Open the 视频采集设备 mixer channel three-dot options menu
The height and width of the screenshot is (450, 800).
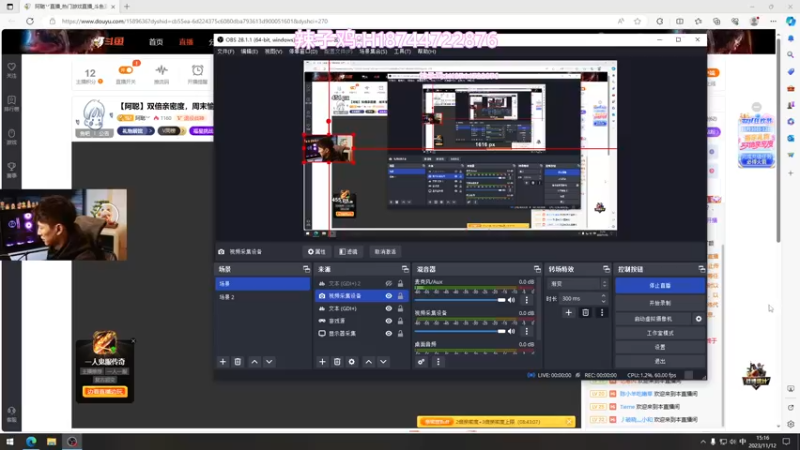(527, 332)
